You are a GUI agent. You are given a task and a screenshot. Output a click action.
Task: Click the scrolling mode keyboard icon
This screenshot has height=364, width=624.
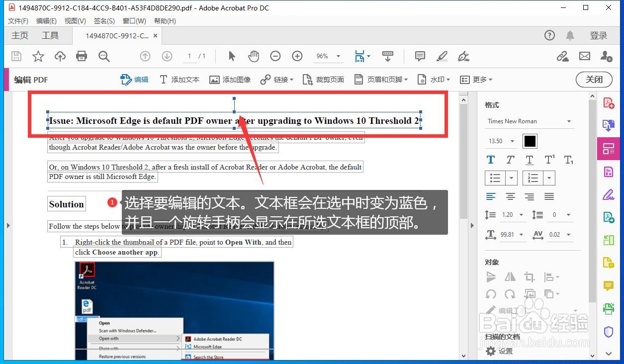(x=388, y=56)
